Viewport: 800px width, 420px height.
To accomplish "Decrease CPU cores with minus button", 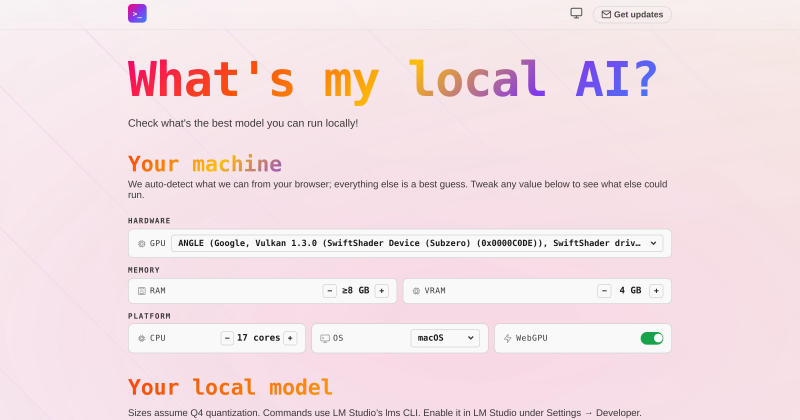I will [227, 338].
